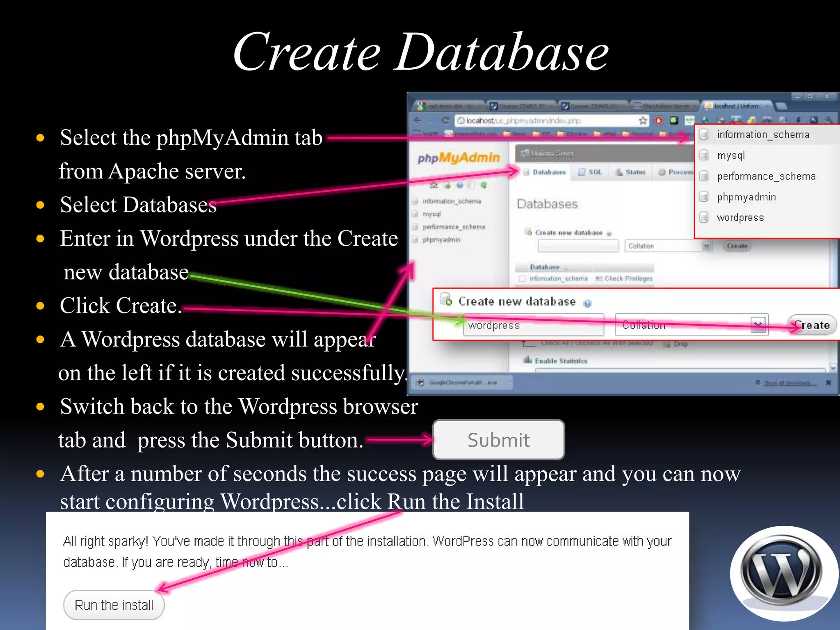Click the green square extension icon
Screen dimensions: 840x630
[674, 120]
